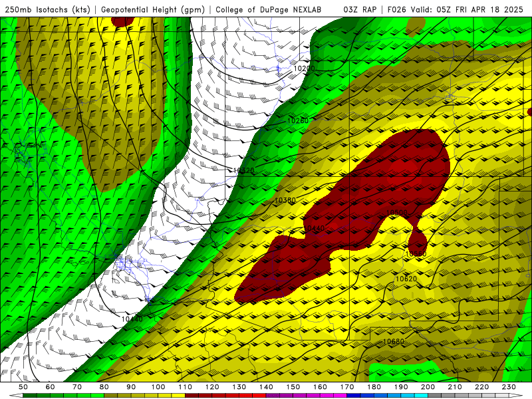Click the "250mb Isotachs (kts)" title text
Image resolution: width=532 pixels, height=399 pixels.
tap(47, 10)
